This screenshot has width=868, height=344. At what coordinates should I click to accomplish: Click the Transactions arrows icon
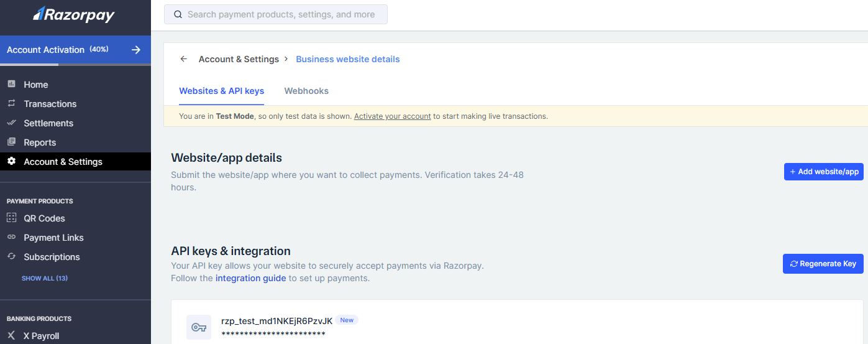[x=11, y=103]
